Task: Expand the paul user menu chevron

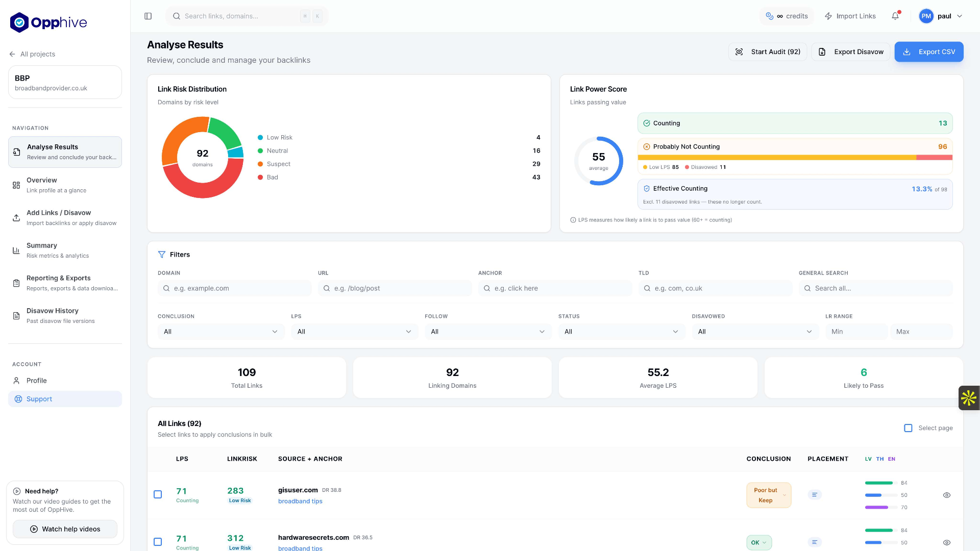Action: pos(960,16)
